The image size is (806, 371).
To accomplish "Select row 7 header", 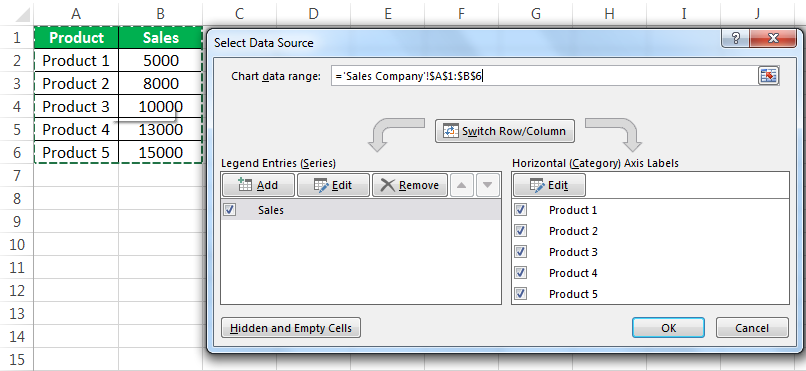I will (x=17, y=176).
